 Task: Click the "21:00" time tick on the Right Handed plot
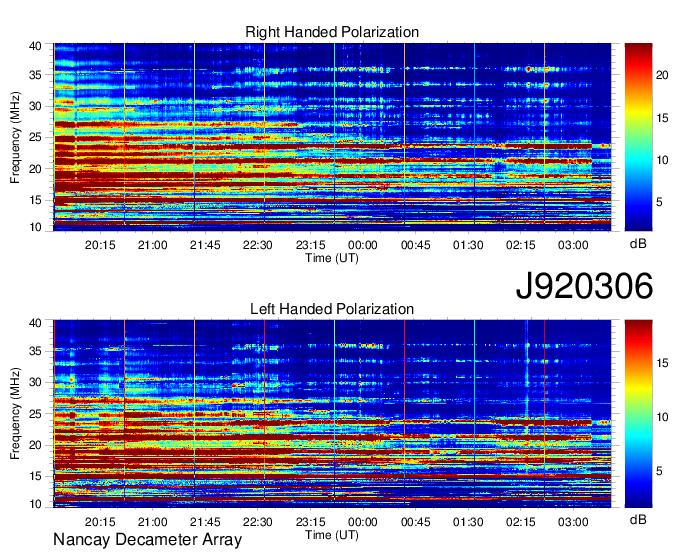(153, 245)
